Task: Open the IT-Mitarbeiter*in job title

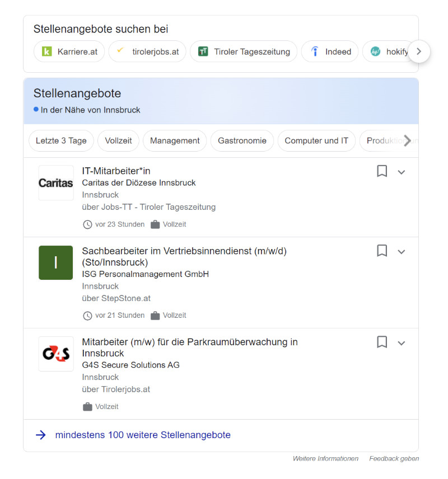Action: pos(116,171)
